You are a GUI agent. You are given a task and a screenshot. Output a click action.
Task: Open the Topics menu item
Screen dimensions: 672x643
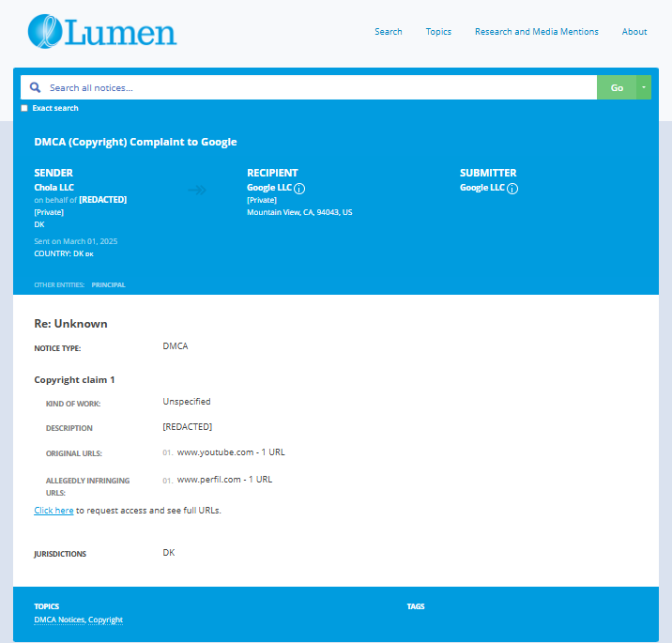(438, 32)
